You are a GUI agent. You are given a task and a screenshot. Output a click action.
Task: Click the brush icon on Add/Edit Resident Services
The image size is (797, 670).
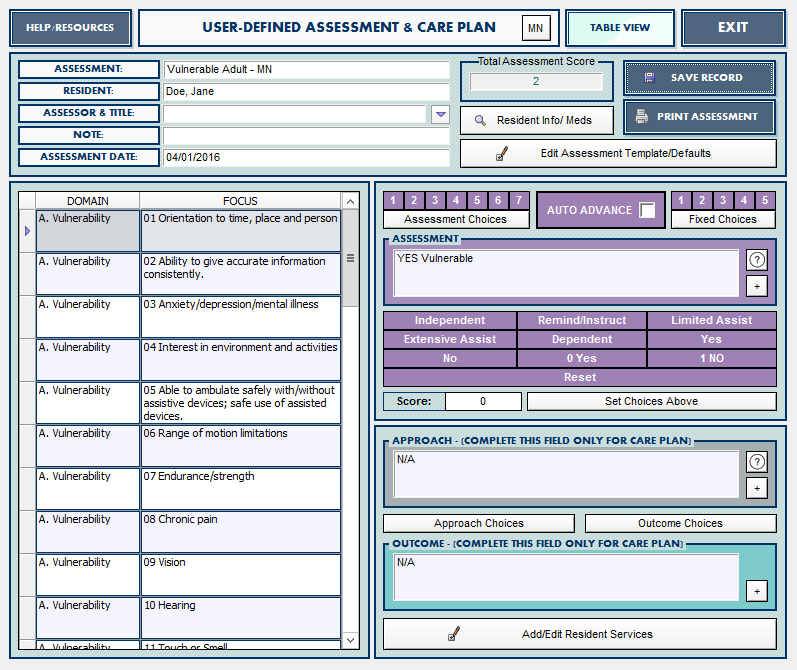[x=454, y=634]
